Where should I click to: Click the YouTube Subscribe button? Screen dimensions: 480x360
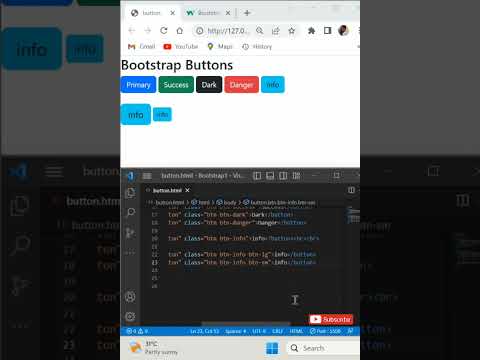point(331,319)
